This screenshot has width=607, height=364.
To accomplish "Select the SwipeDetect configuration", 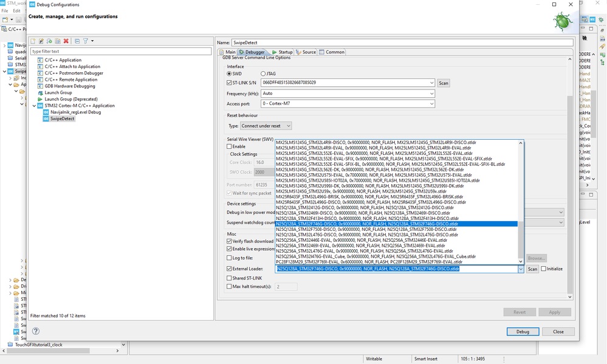I will click(62, 118).
